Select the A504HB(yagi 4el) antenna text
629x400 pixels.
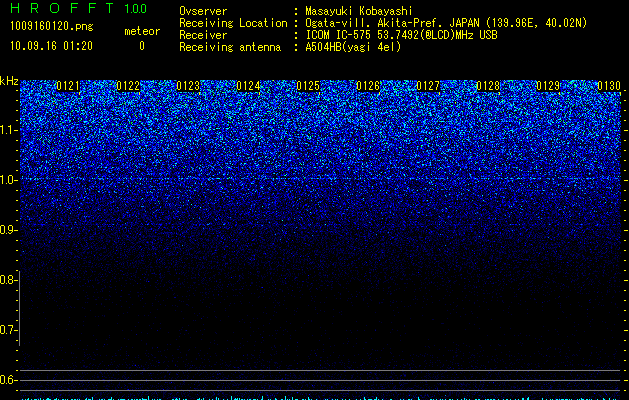353,47
